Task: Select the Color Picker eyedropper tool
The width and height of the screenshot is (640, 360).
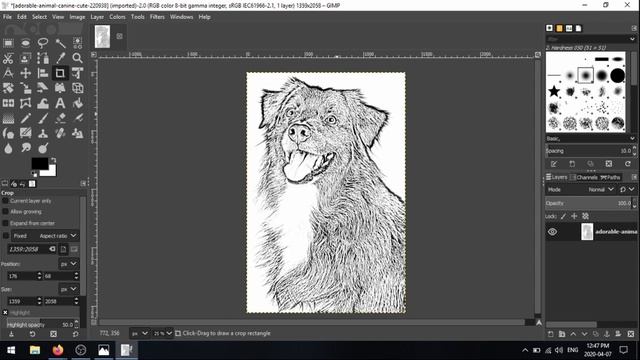Action: [x=60, y=58]
